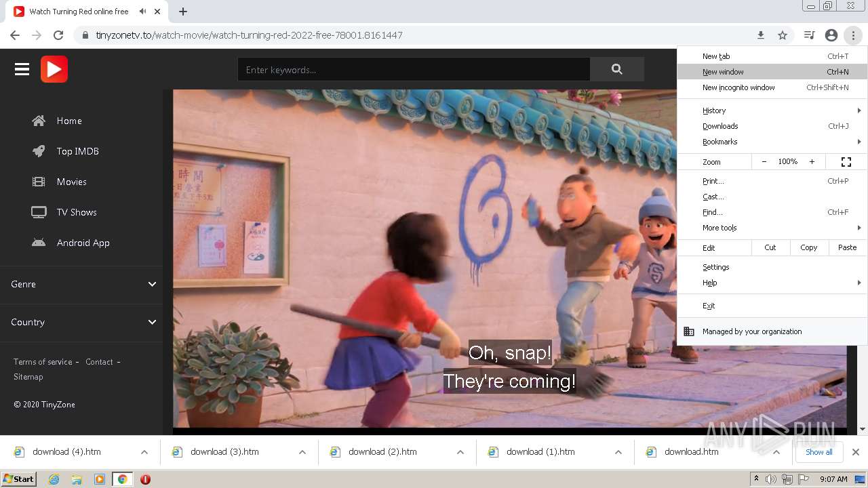Mute the tab via speaker icon
868x488 pixels.
[142, 12]
